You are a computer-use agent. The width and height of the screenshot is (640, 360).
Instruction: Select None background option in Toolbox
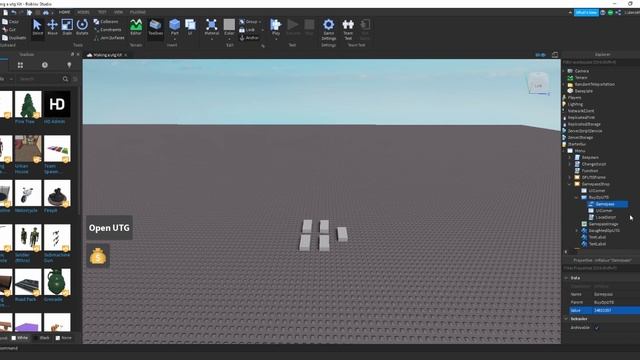(x=64, y=338)
